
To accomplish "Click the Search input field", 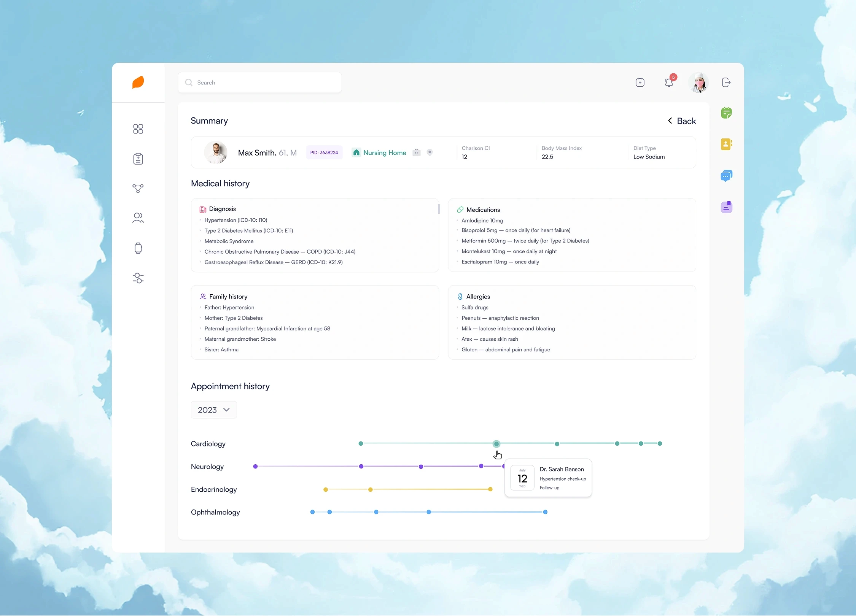I will (260, 83).
